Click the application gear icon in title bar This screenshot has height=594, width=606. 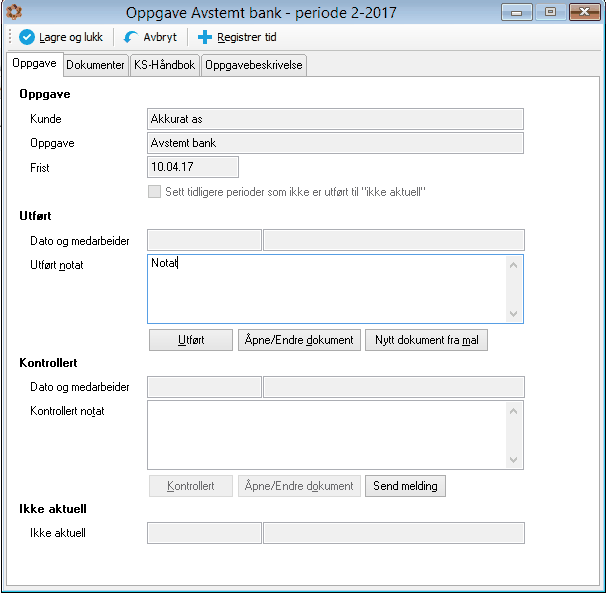(x=14, y=12)
